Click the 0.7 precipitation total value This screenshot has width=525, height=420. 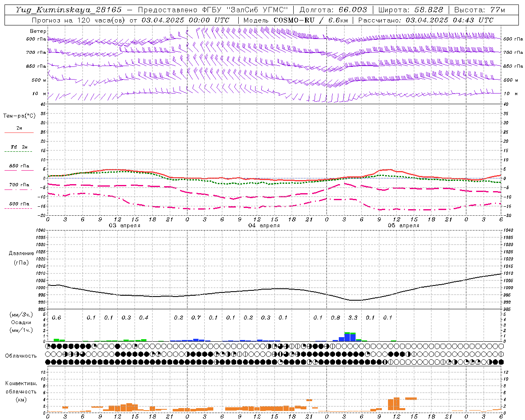click(196, 317)
